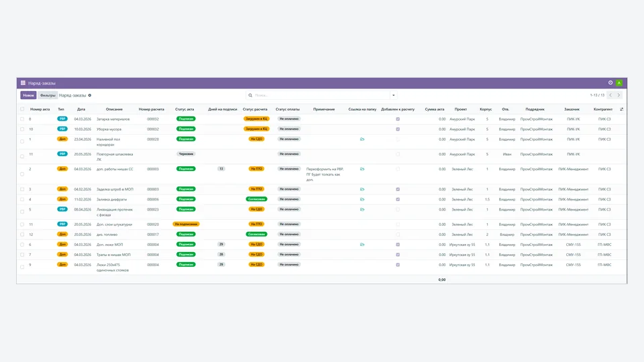Click date 23.04.2026 cell
Viewport: 644px width, 362px height.
click(83, 139)
